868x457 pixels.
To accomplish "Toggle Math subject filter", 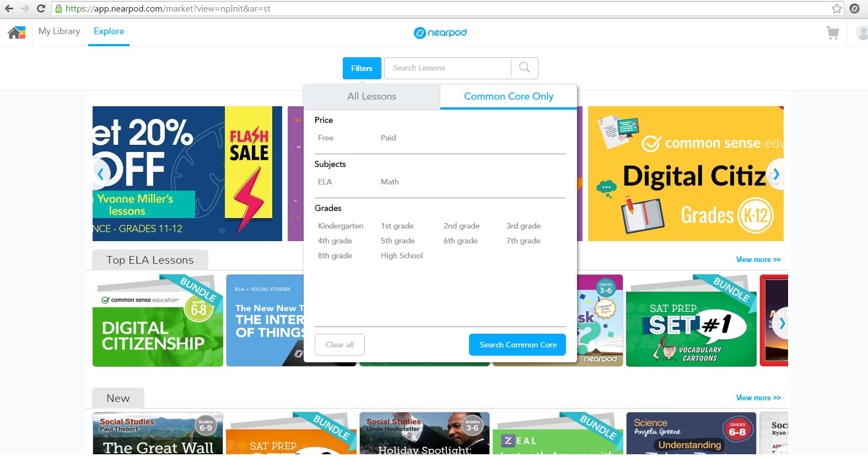I will 390,182.
